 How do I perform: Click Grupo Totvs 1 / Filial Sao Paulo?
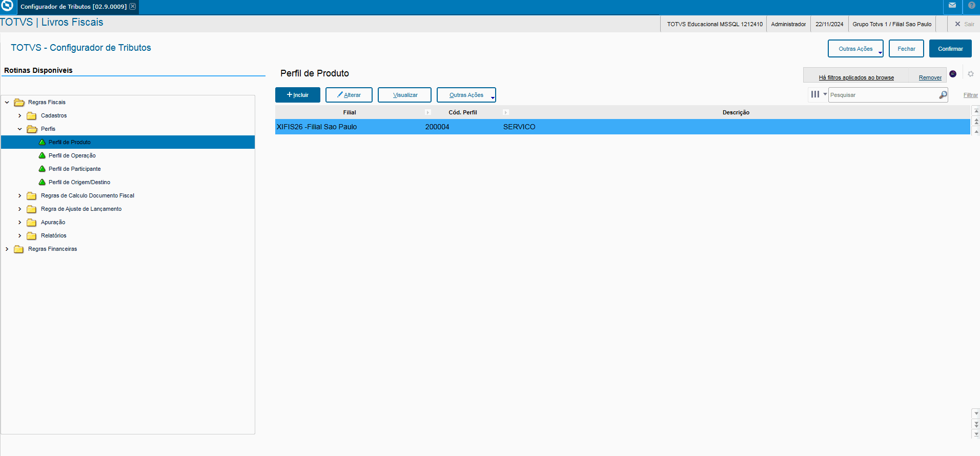[x=892, y=24]
